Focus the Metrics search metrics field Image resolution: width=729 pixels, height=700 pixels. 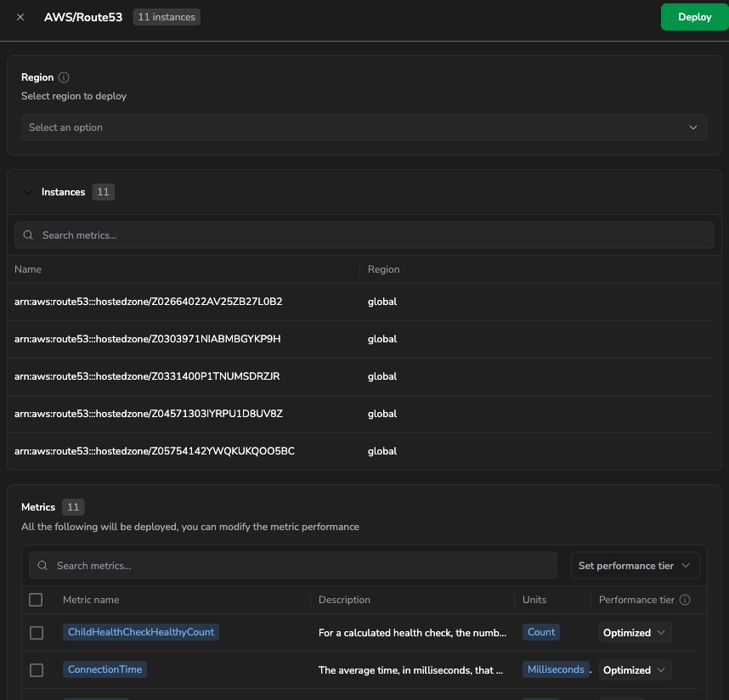click(293, 566)
